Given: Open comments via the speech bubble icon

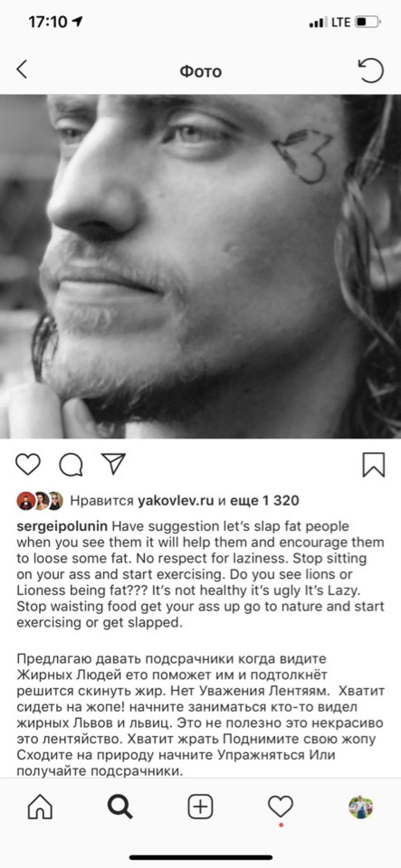Looking at the screenshot, I should point(71,464).
